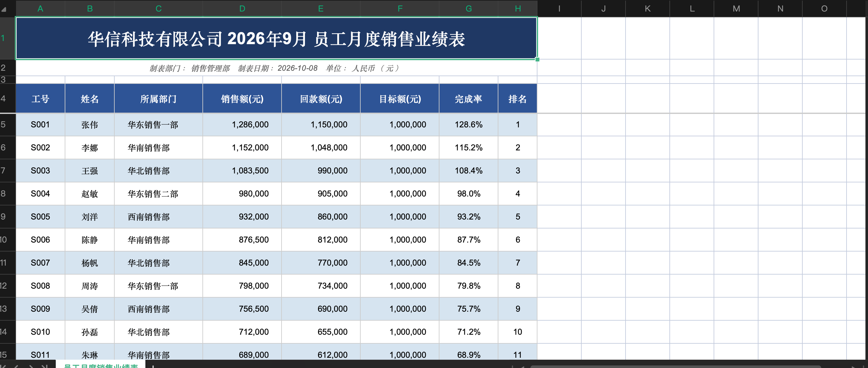Select sales value 1,083,500

click(x=242, y=171)
